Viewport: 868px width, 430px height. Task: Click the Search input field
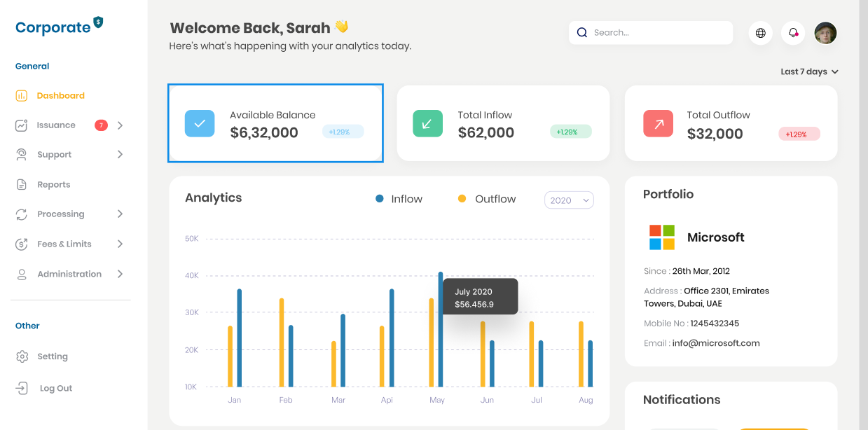(x=659, y=32)
